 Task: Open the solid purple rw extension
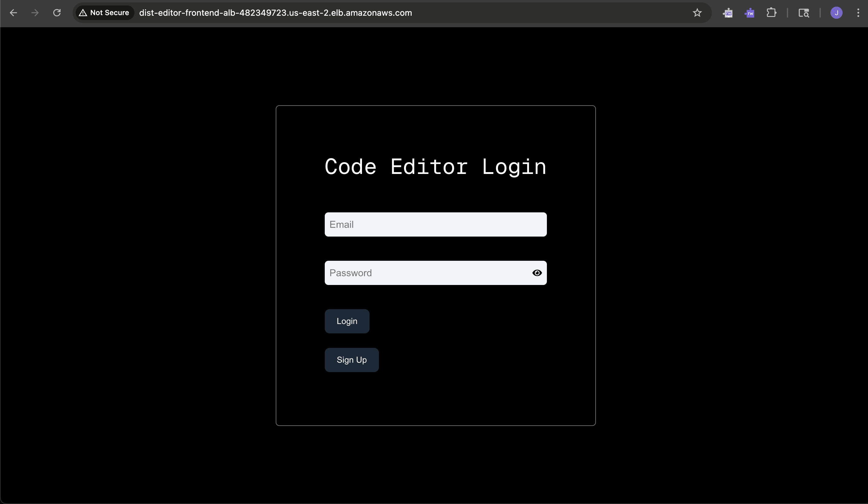click(749, 13)
